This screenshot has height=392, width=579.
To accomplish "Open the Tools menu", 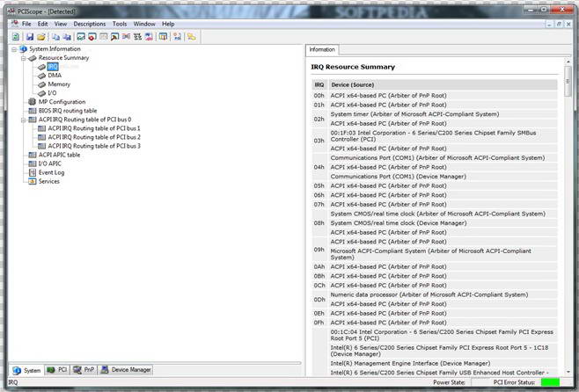I will pos(120,24).
